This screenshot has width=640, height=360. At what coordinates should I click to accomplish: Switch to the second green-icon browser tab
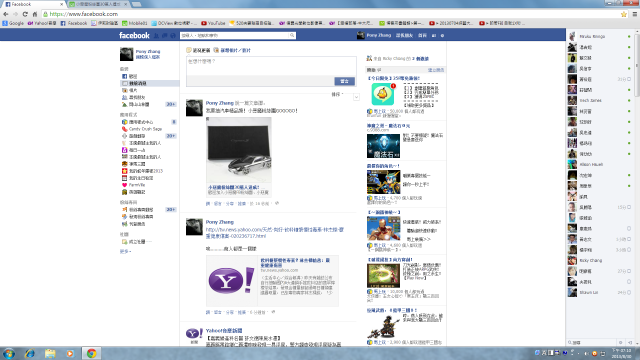pos(98,4)
